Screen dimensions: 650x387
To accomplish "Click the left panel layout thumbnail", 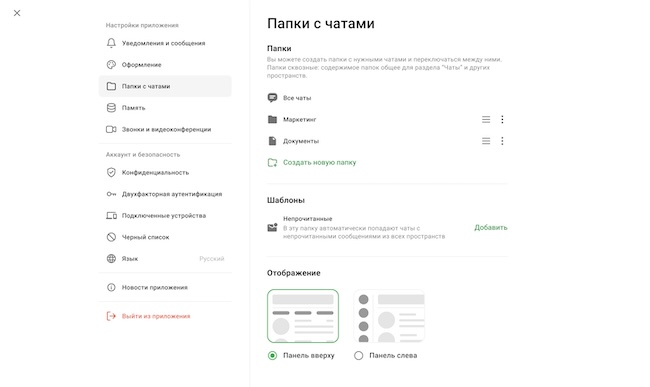I will (x=389, y=316).
